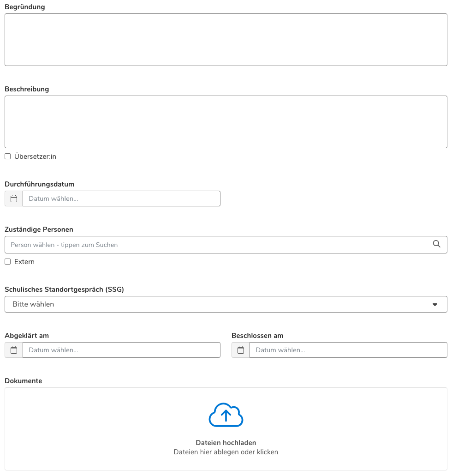This screenshot has height=476, width=452.
Task: Click the Übersetzer:in label text
Action: click(35, 157)
